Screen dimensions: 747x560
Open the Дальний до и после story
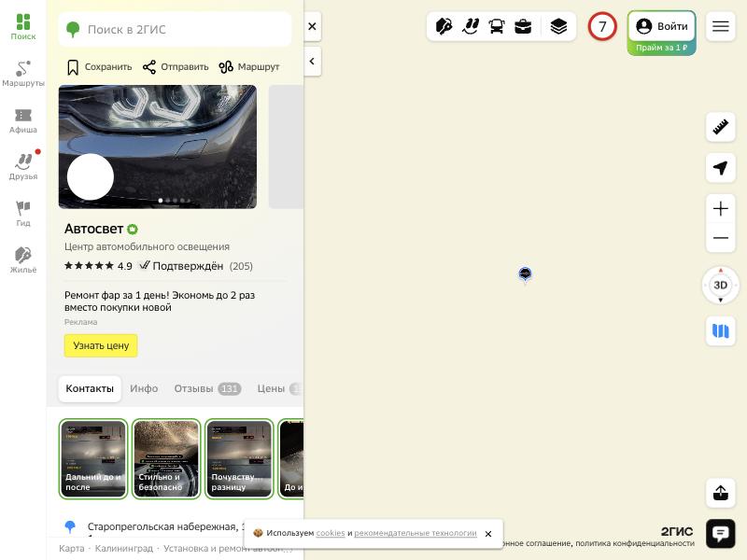coord(93,459)
